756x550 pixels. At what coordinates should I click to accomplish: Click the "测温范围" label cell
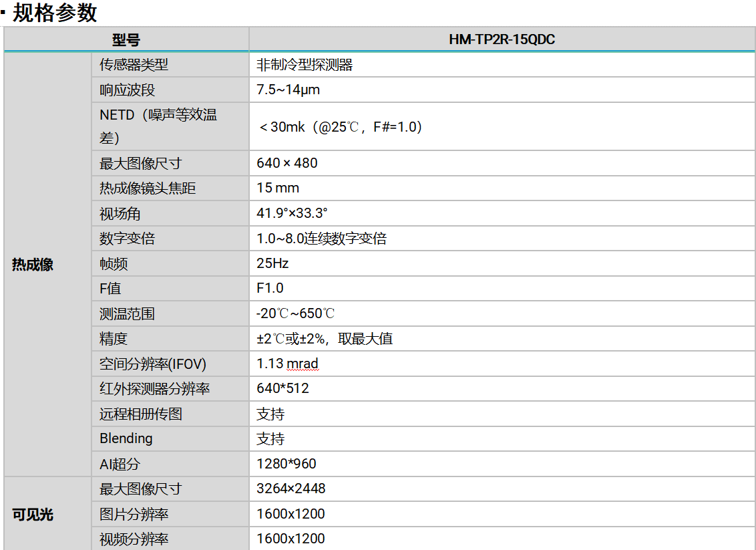tap(170, 313)
